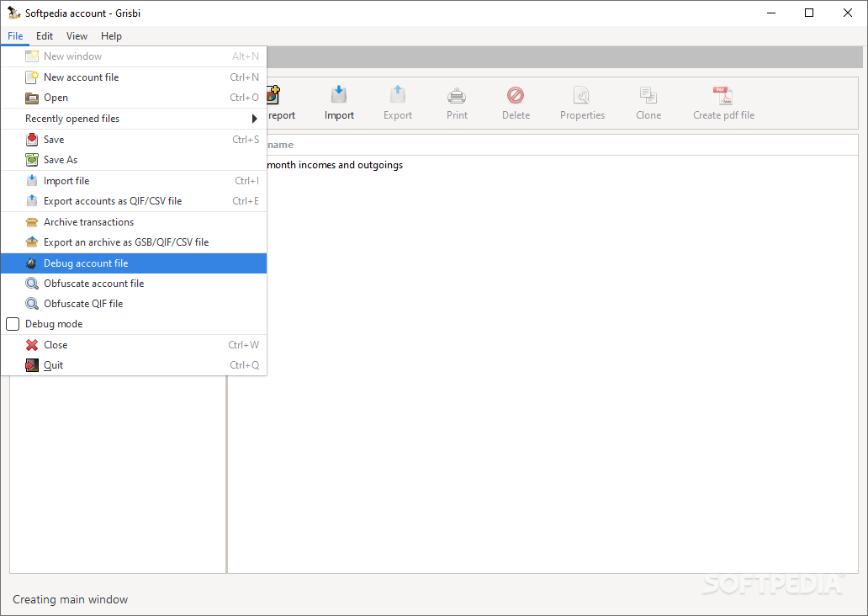
Task: Click the Quit exit icon
Action: [32, 365]
